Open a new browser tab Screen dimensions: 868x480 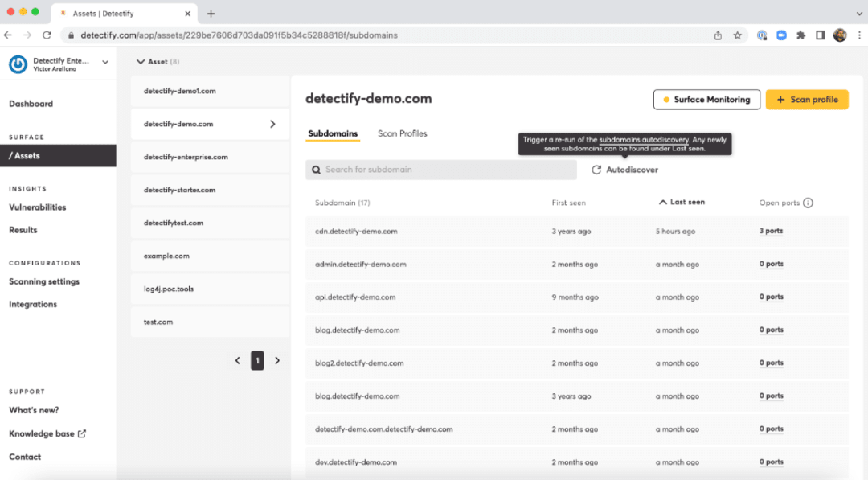coord(211,14)
